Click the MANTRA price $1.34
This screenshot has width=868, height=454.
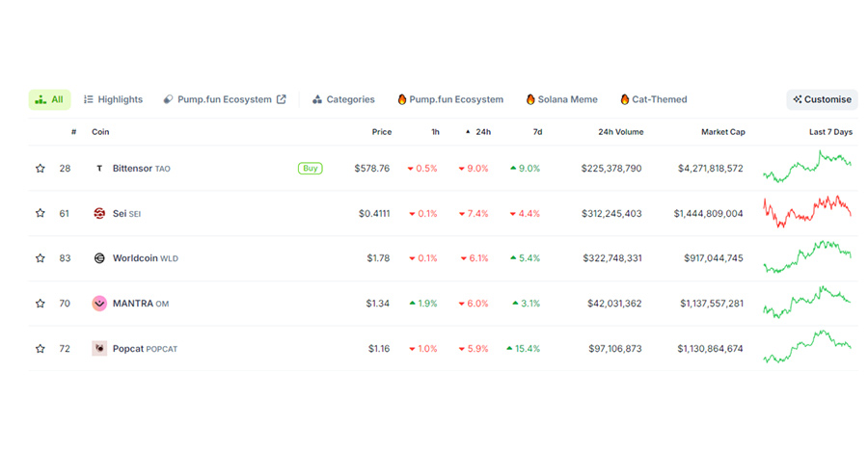pyautogui.click(x=377, y=304)
